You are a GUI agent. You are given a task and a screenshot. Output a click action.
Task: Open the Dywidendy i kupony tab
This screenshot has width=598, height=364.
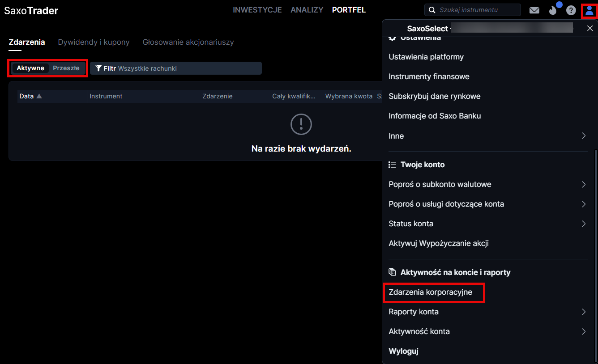[94, 42]
